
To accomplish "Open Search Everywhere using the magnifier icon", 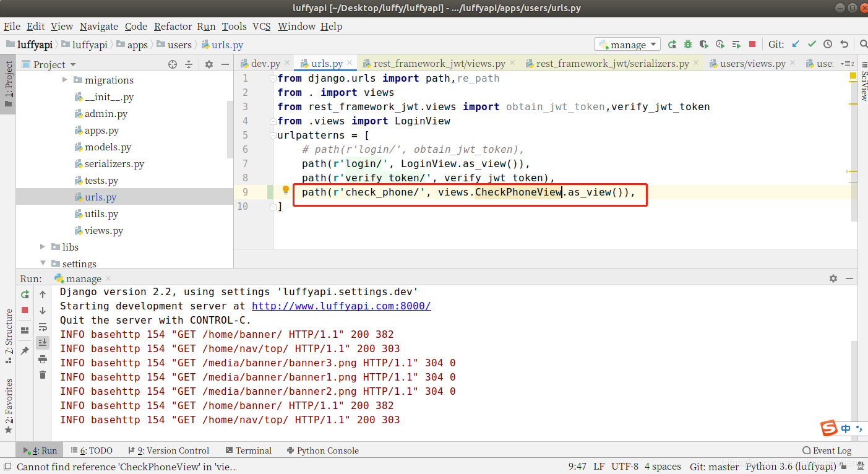I will [x=863, y=45].
